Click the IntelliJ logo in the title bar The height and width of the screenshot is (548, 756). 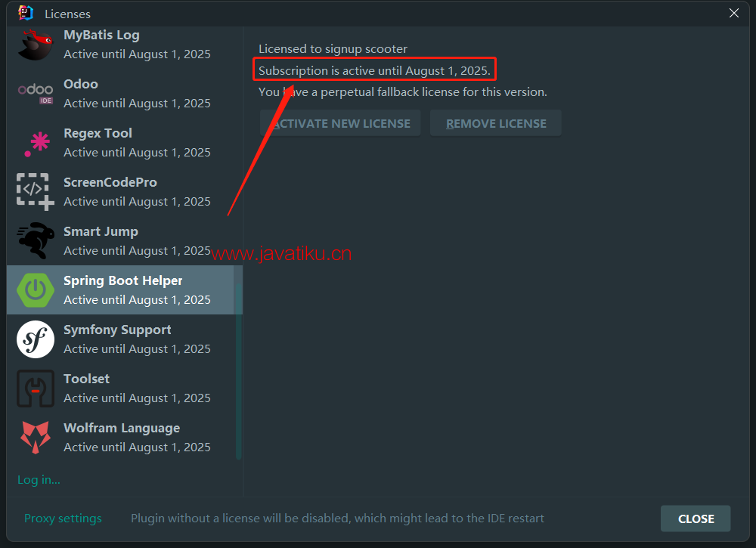pos(26,13)
